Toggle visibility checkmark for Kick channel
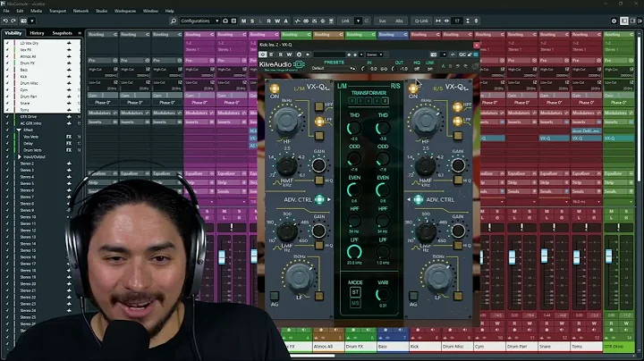The image size is (644, 361). pos(7,76)
